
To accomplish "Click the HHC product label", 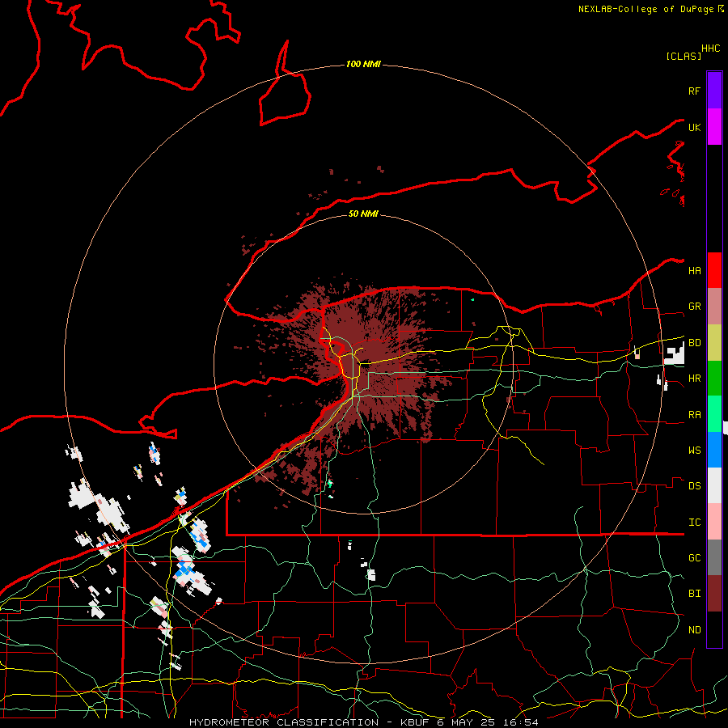I will pyautogui.click(x=710, y=49).
